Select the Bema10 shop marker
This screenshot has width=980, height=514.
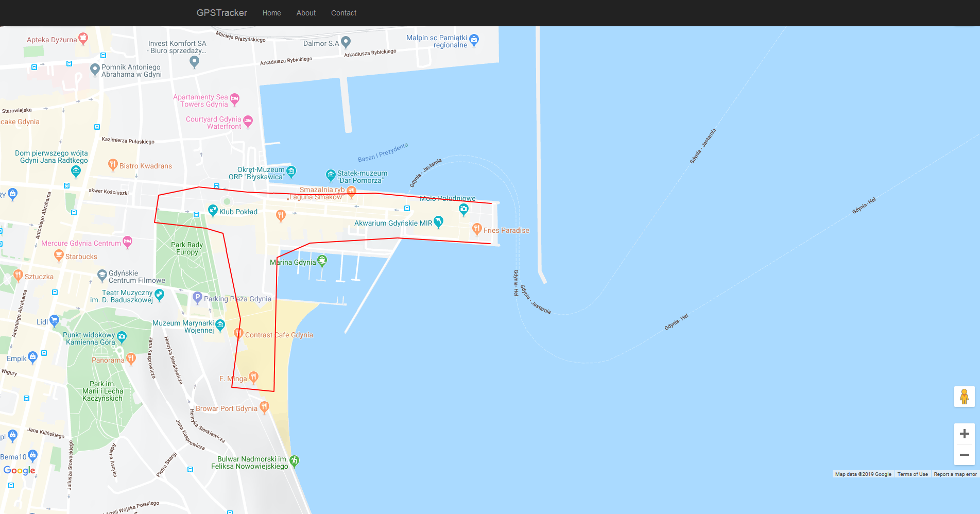click(33, 456)
